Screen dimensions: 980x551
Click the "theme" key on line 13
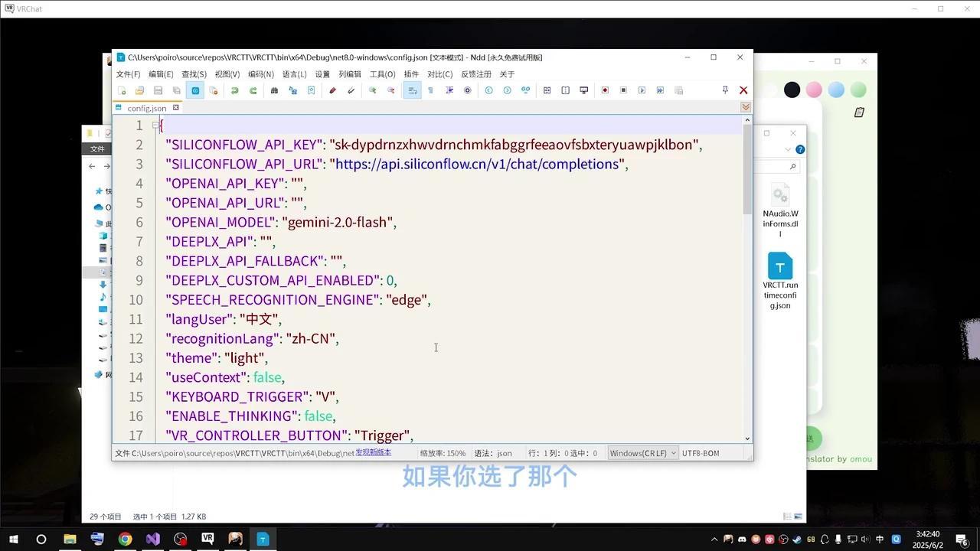[190, 357]
